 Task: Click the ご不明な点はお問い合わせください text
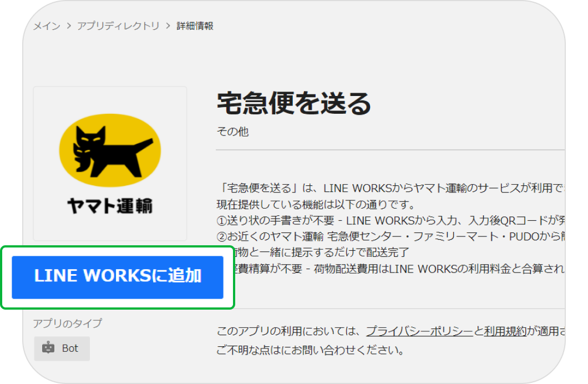(x=310, y=351)
